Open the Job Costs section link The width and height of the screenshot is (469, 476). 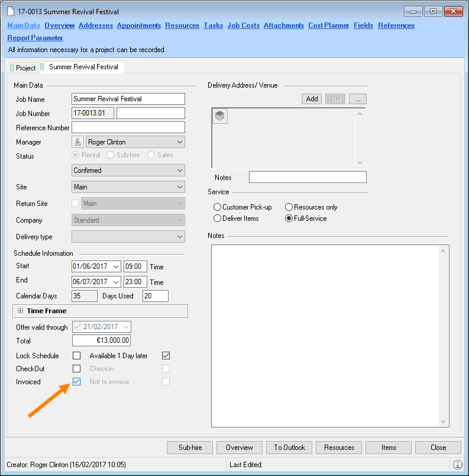(x=243, y=25)
